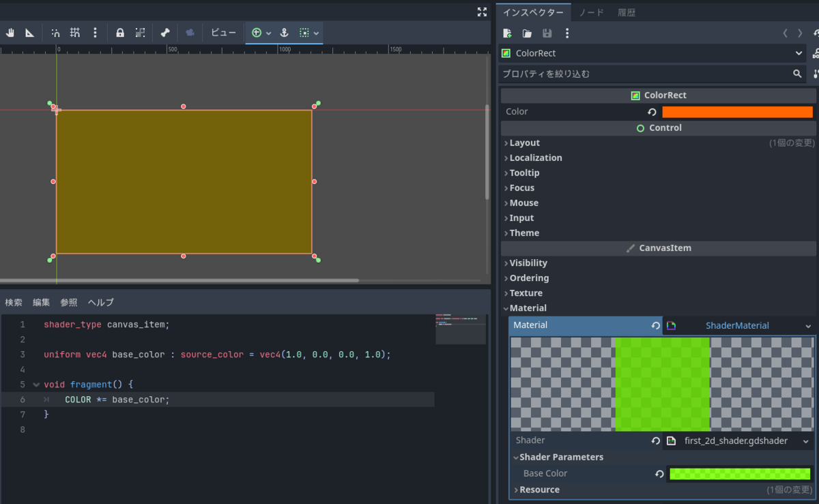Screen dimensions: 819x504
Task: Create a new resource in the Inspector
Action: coord(508,33)
